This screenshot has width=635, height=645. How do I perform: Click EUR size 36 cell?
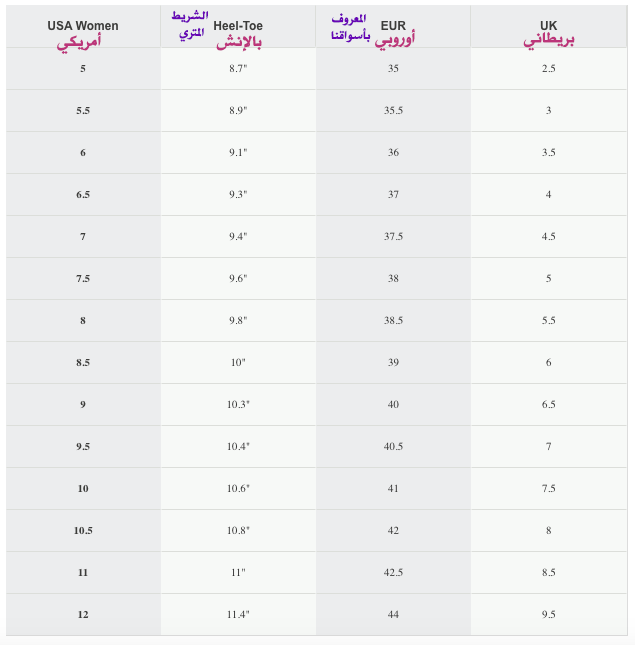393,153
